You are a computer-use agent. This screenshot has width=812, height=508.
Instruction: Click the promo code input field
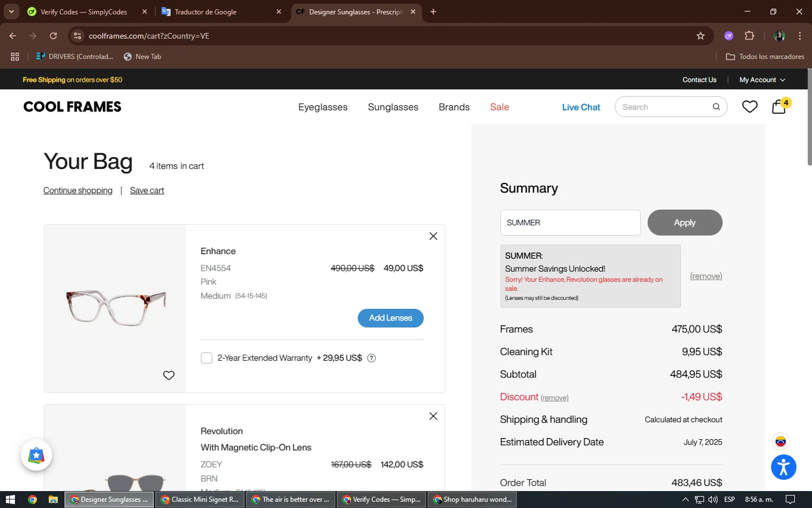click(x=569, y=223)
